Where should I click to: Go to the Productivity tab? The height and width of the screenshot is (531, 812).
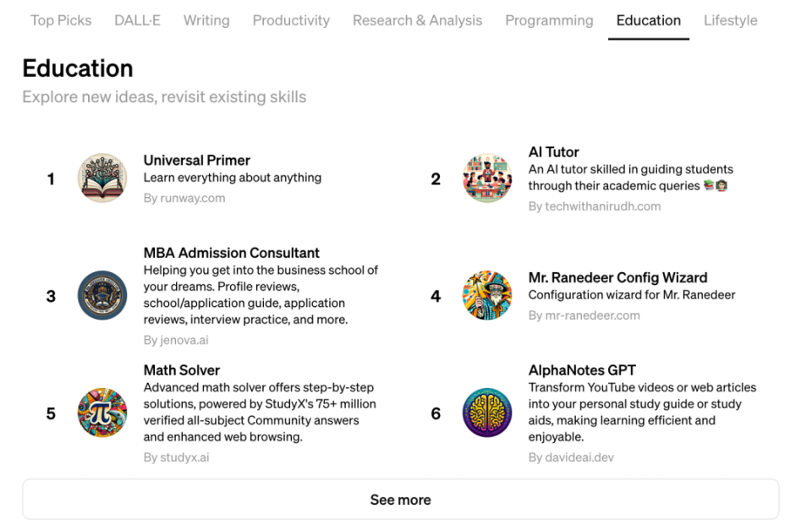[x=291, y=20]
